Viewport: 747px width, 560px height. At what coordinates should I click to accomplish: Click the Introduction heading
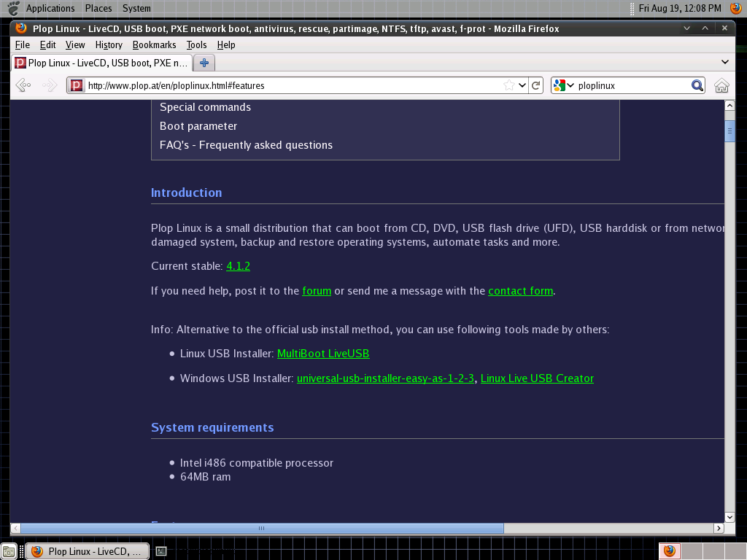186,192
